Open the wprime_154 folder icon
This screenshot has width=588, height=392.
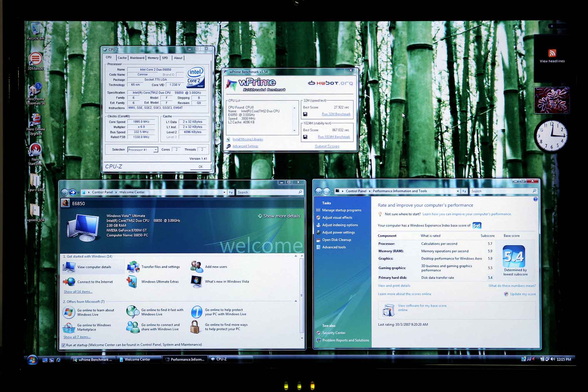click(x=35, y=210)
